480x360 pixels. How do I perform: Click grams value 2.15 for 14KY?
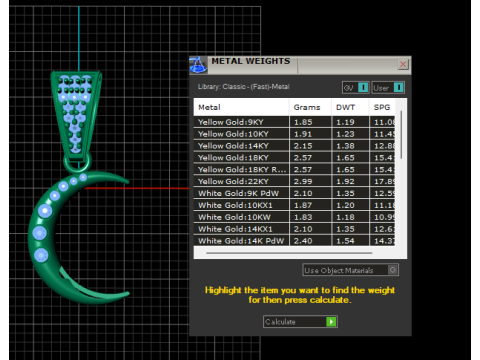click(x=303, y=146)
